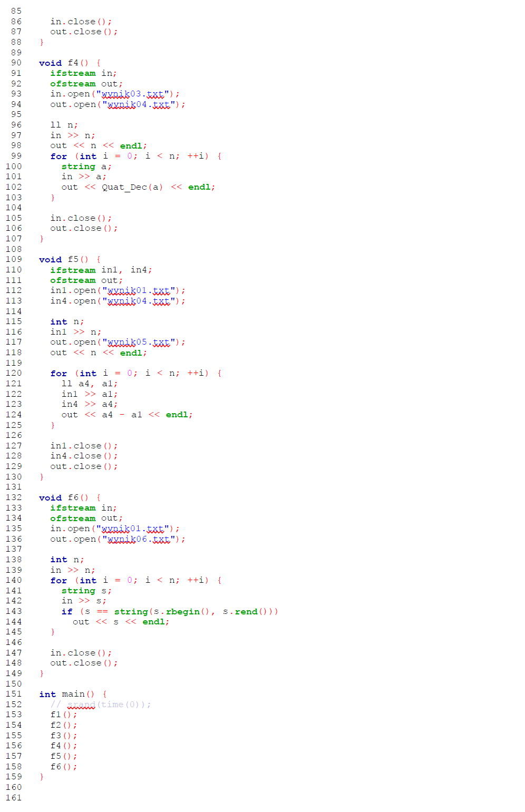Click line number 140 in the gutter
Image resolution: width=525 pixels, height=812 pixels.
(x=14, y=580)
